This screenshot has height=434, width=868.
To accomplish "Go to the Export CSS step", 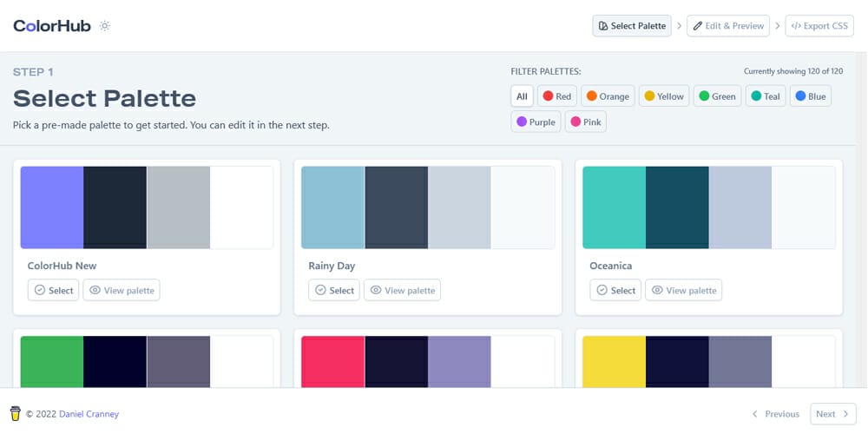I will 819,25.
